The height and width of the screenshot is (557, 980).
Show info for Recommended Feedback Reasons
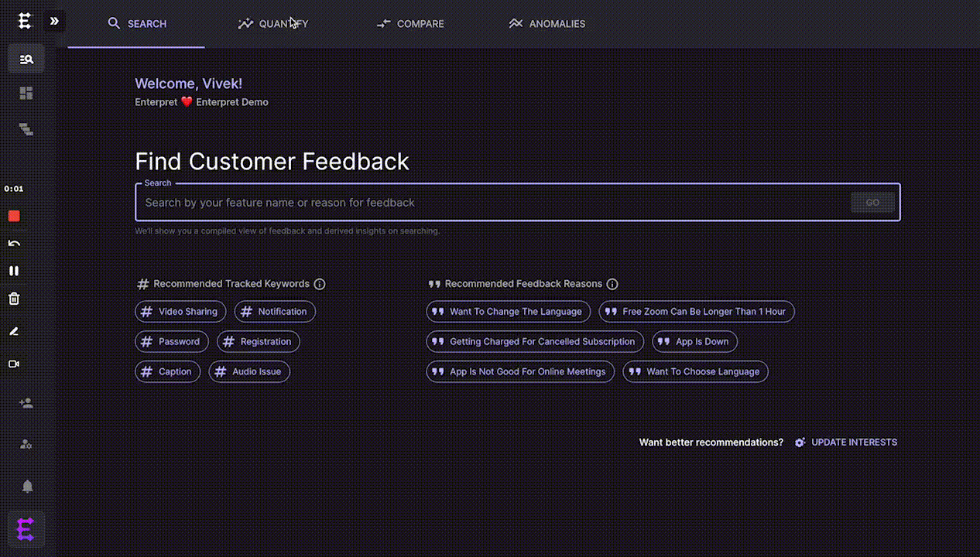click(x=612, y=284)
